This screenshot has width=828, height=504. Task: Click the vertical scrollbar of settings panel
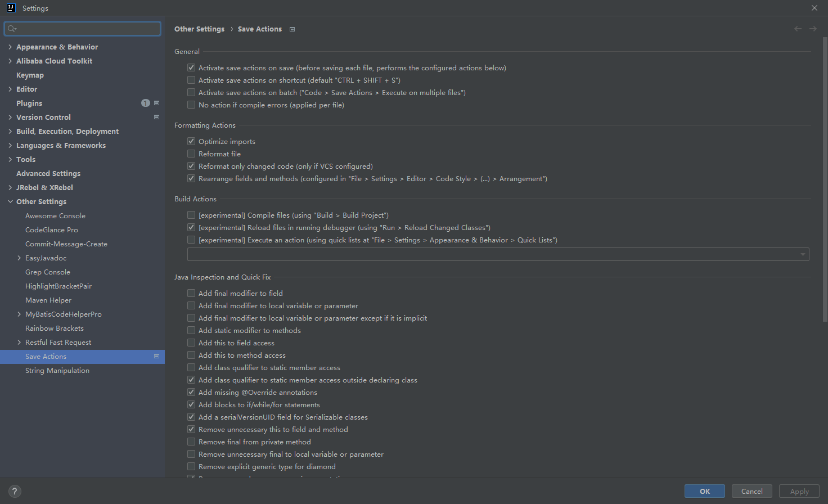click(825, 180)
